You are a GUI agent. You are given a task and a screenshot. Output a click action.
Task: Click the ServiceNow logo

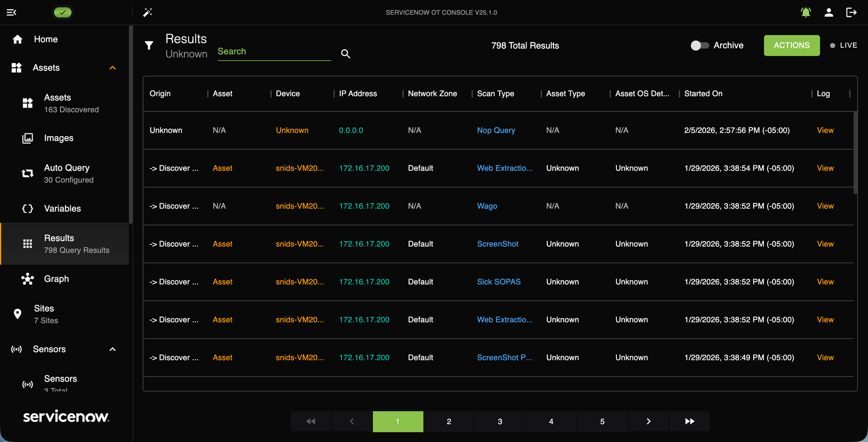(66, 416)
